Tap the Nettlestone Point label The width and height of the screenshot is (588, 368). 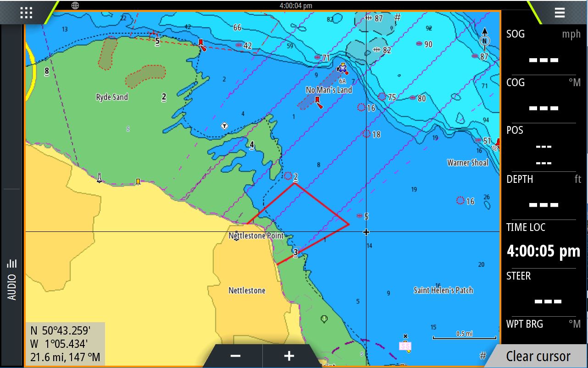256,236
